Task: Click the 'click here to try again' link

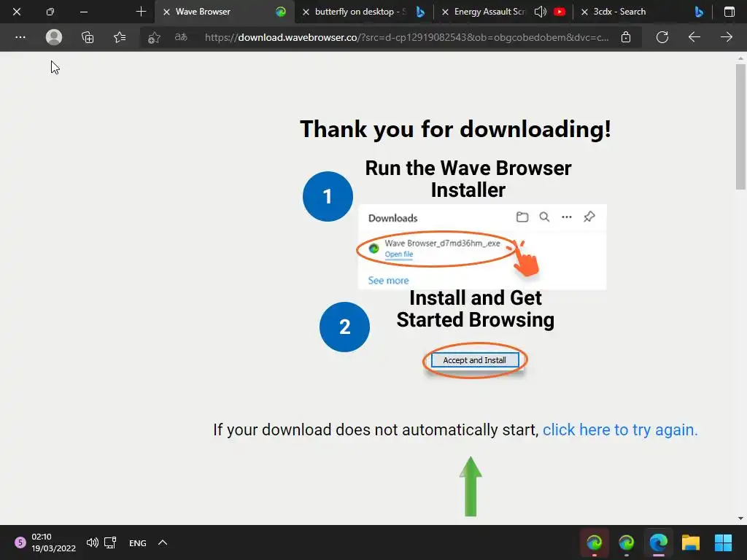Action: tap(620, 429)
